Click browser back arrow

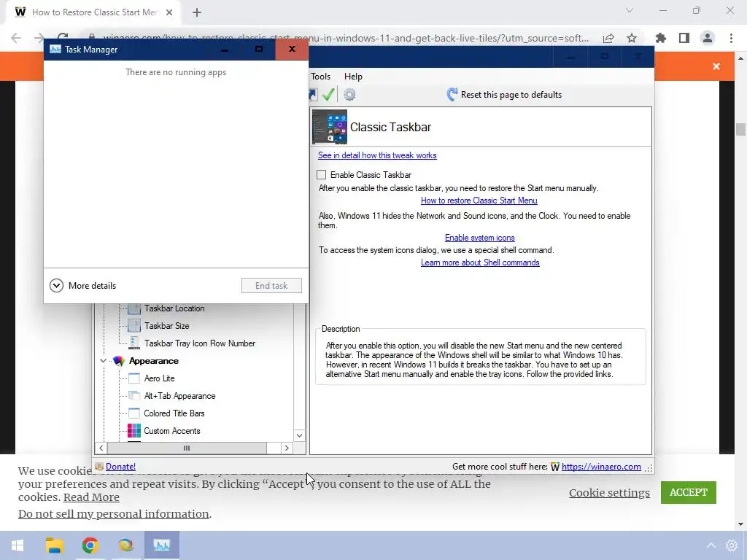pyautogui.click(x=16, y=38)
